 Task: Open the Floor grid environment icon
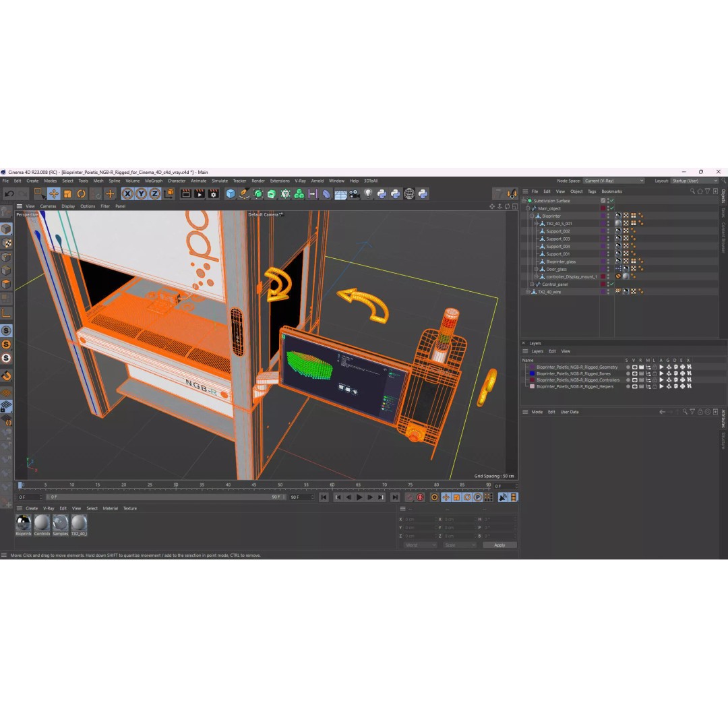click(x=341, y=195)
